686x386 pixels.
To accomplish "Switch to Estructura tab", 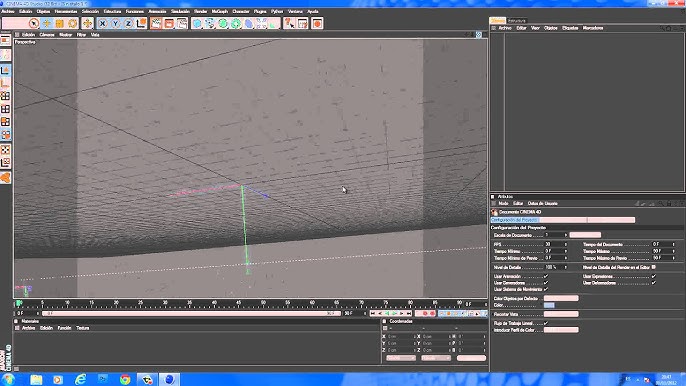I will pyautogui.click(x=517, y=21).
